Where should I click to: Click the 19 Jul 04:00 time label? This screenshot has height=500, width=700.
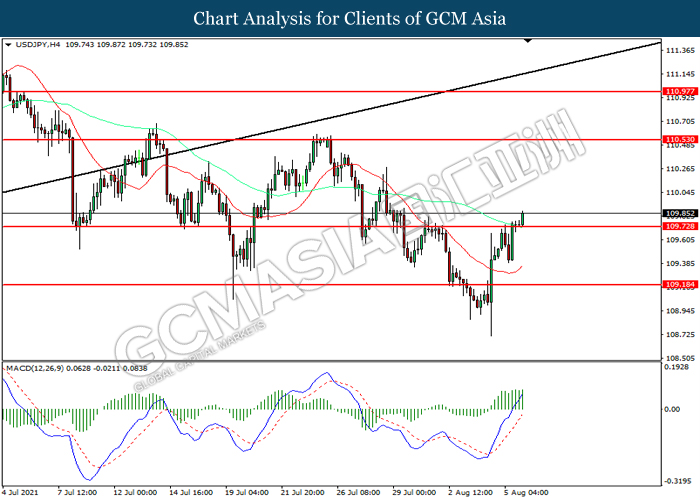[247, 492]
